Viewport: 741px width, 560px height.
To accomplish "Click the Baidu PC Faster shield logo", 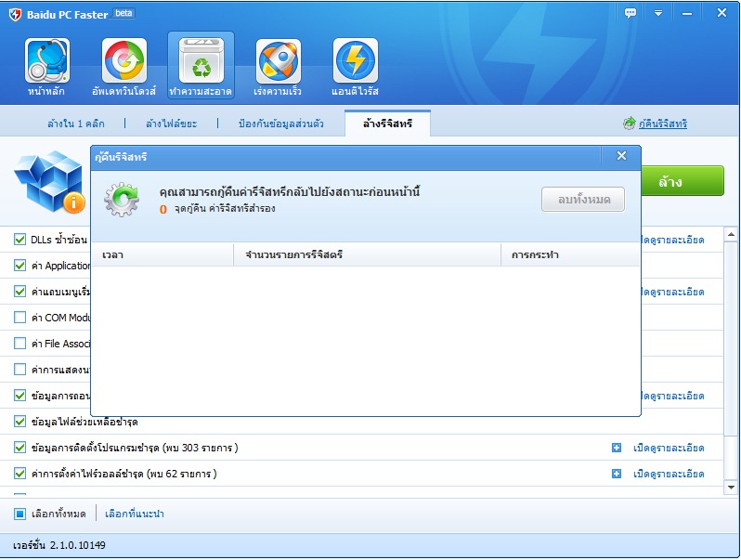I will (x=14, y=14).
